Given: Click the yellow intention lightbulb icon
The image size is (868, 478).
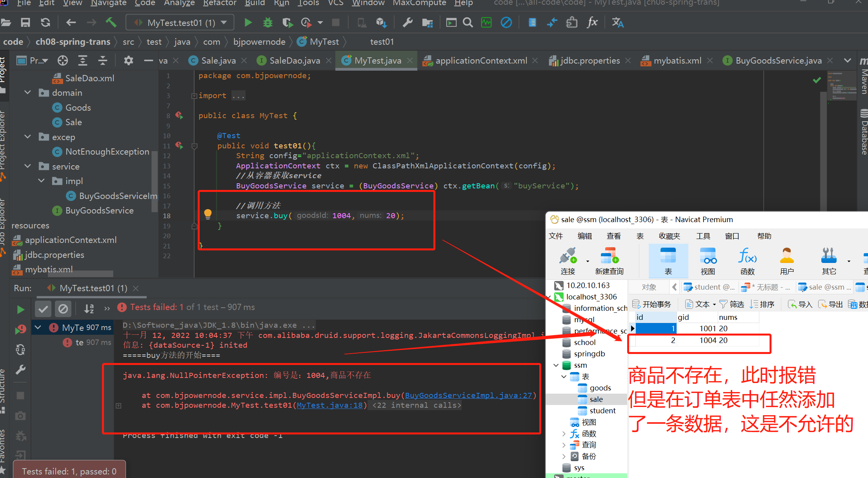Looking at the screenshot, I should pyautogui.click(x=208, y=214).
